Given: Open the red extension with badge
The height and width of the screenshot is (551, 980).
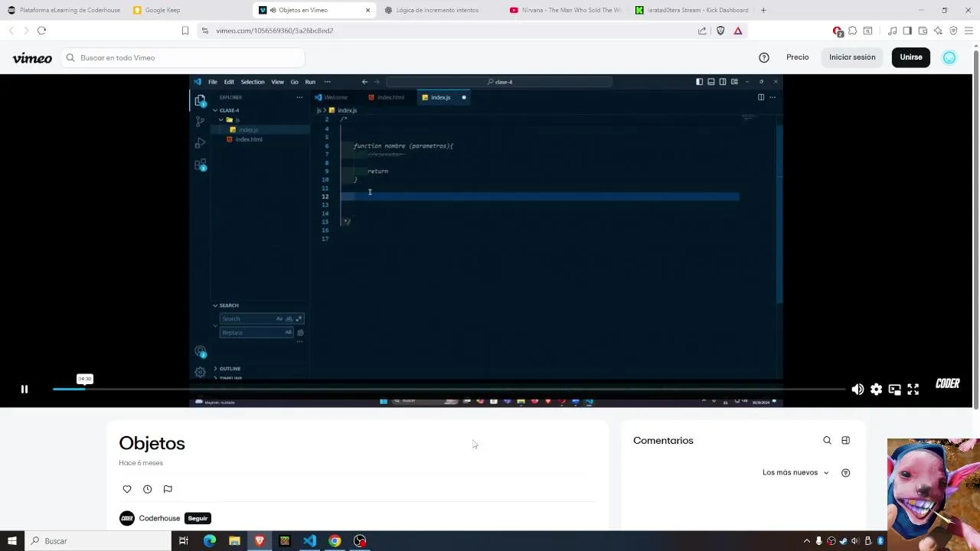Looking at the screenshot, I should click(838, 31).
